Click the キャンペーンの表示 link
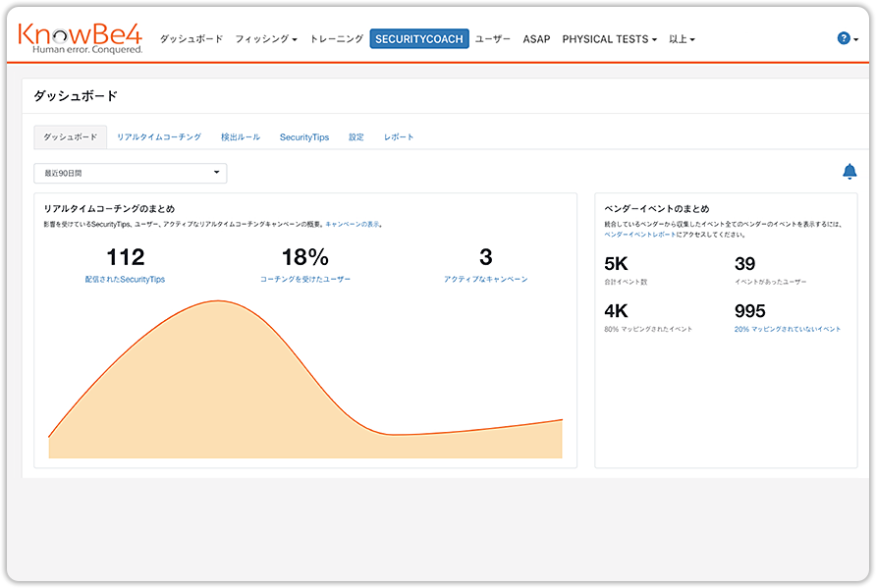Image resolution: width=876 pixels, height=588 pixels. 352,224
